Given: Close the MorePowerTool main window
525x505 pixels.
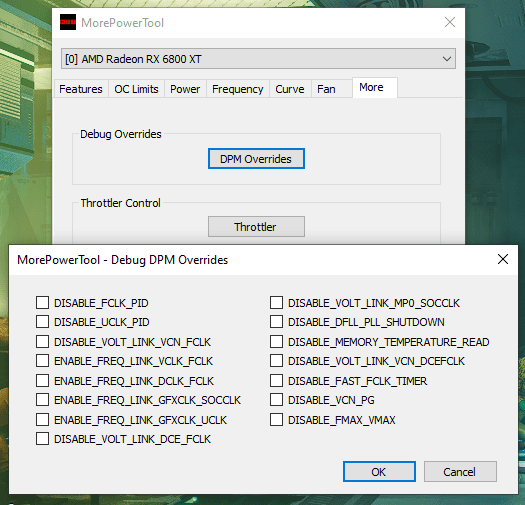Looking at the screenshot, I should (450, 22).
